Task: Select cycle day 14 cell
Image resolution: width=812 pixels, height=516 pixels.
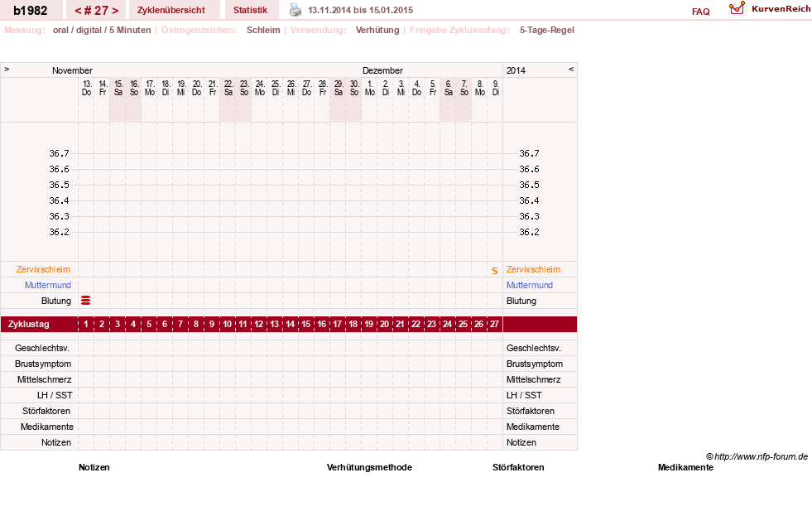Action: click(x=291, y=324)
